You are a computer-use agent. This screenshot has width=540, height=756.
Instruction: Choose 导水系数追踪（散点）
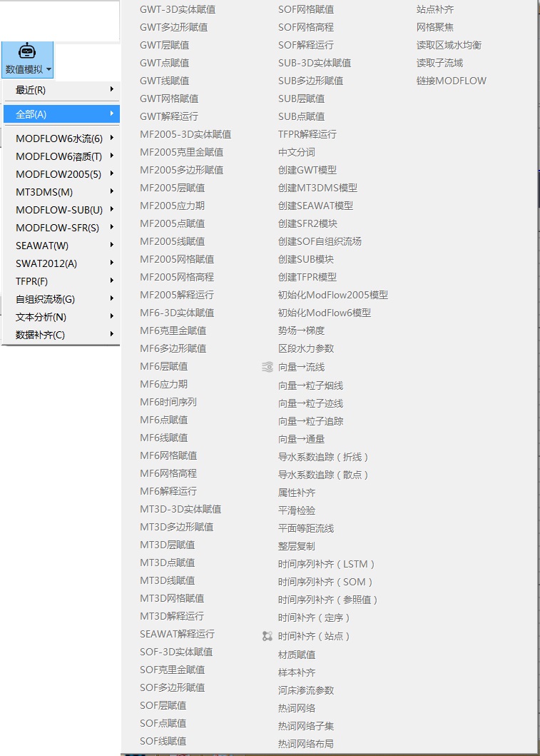pos(323,475)
